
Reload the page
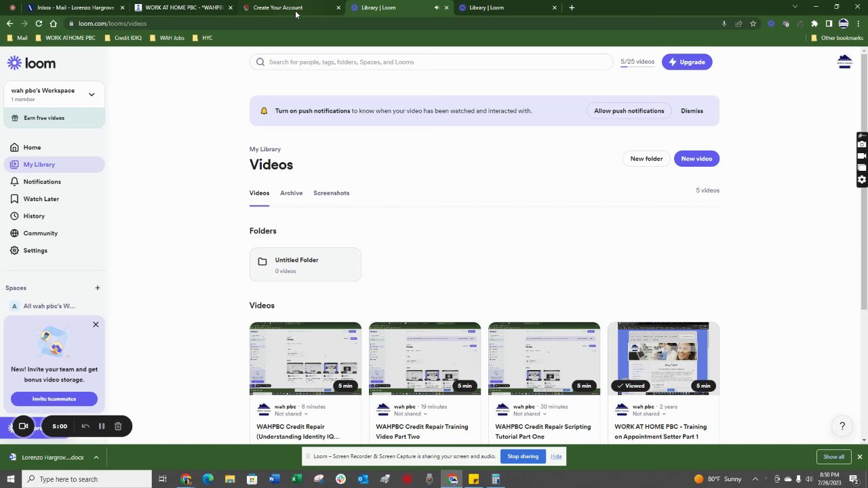[39, 24]
